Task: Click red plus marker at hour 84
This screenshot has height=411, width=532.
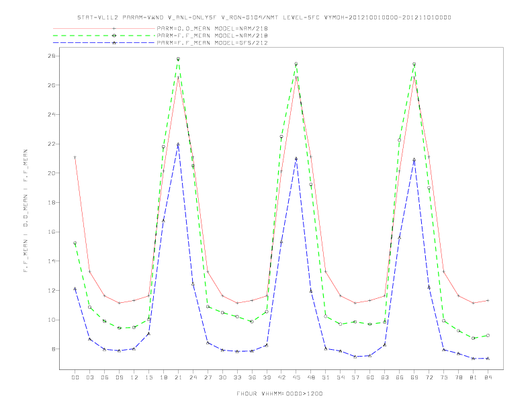Action: tap(488, 300)
